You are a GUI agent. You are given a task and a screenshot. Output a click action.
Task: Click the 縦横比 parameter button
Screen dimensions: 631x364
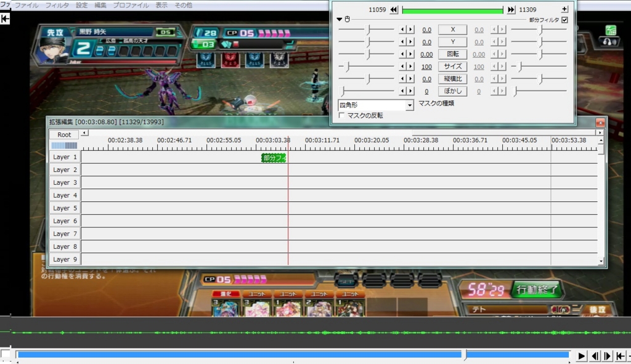452,79
